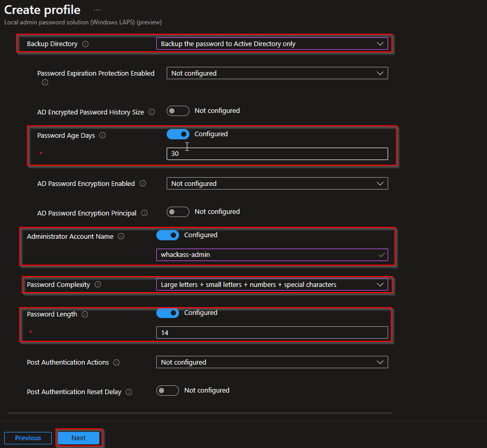
Task: Open the Post Authentication Actions dropdown
Action: (x=272, y=362)
